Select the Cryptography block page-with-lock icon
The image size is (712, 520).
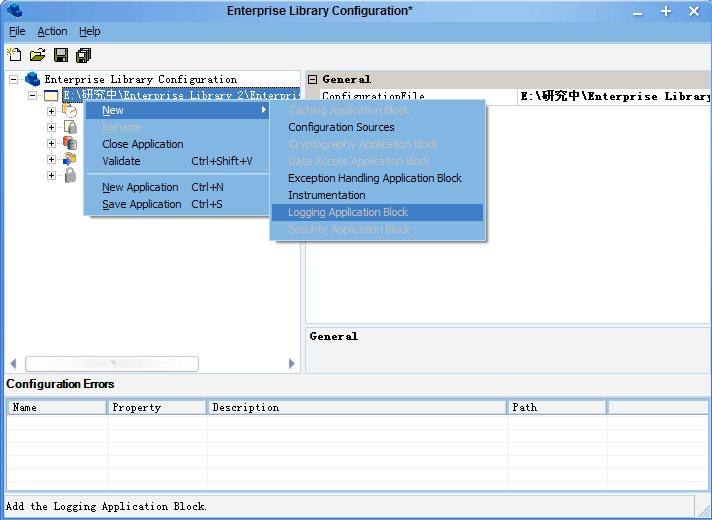pos(70,127)
